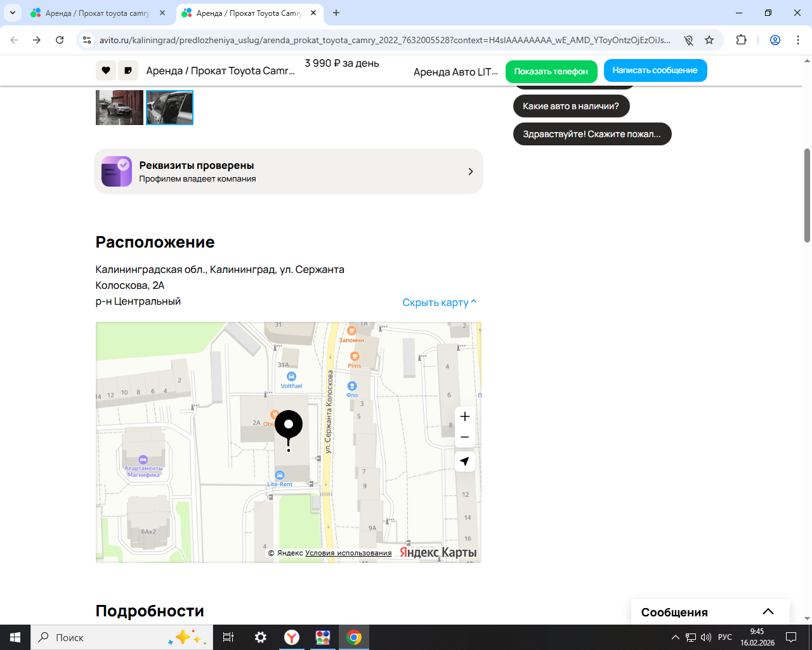Open the Условия использования link on the map

(348, 553)
